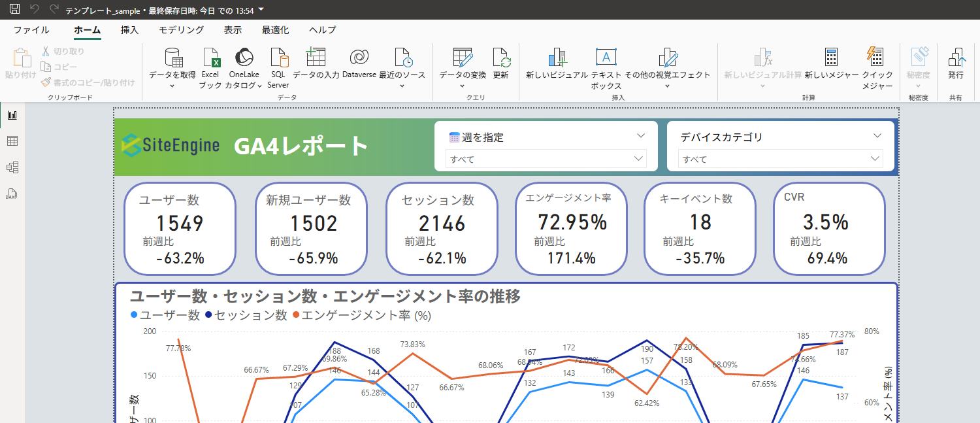Open the 最適化 ribbon tab
980x423 pixels.
(275, 30)
